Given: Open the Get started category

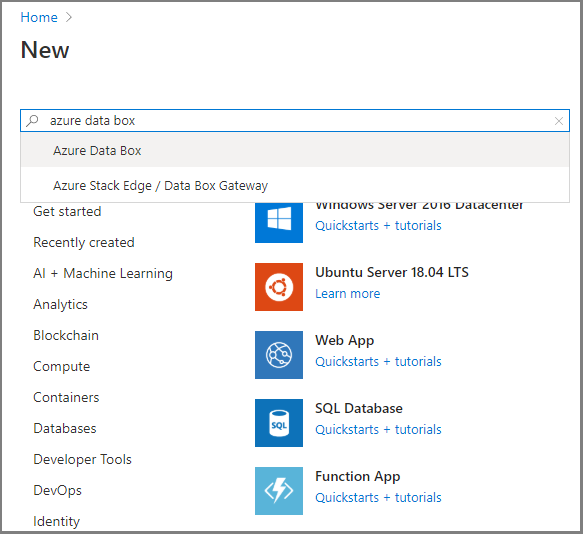Looking at the screenshot, I should click(67, 211).
